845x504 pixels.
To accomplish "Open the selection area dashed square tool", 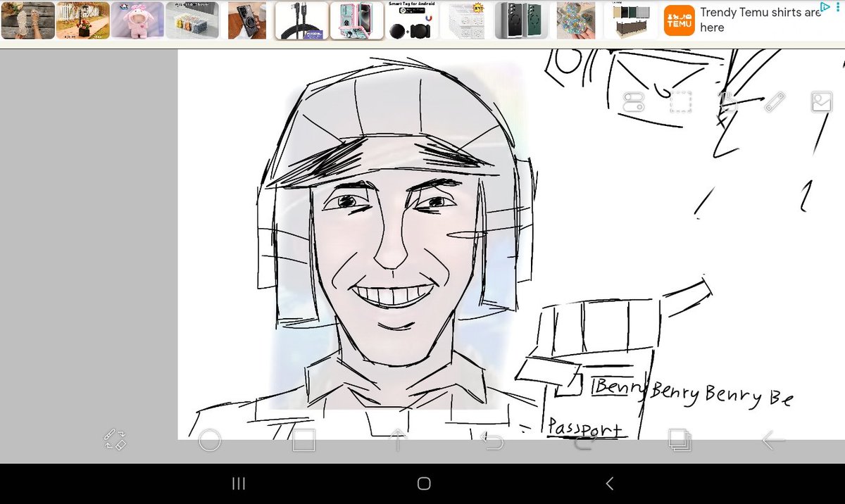I will (680, 102).
